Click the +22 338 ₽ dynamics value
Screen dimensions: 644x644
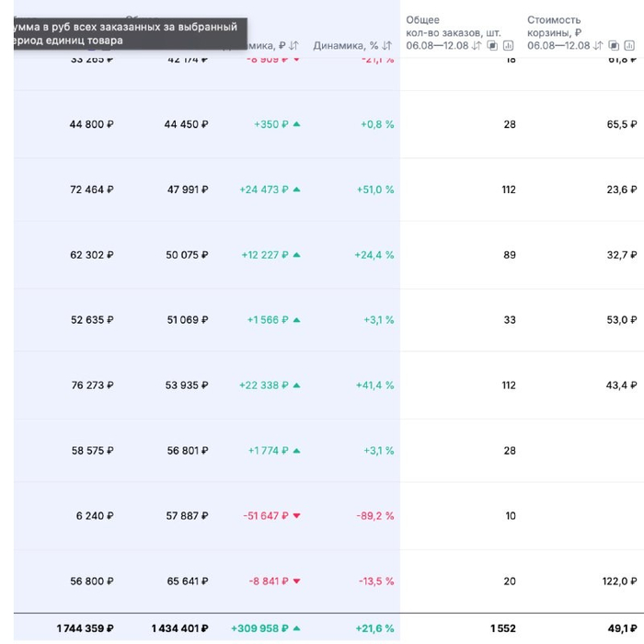(x=264, y=385)
